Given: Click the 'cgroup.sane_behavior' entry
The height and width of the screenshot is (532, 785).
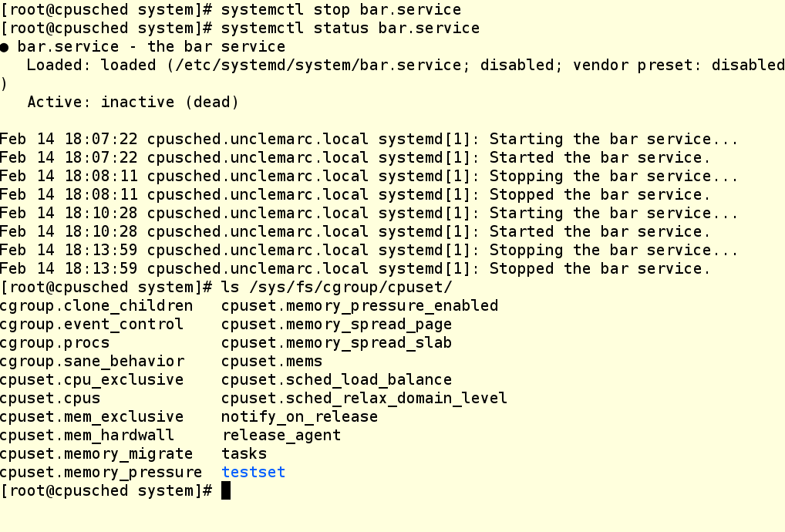Looking at the screenshot, I should 92,362.
